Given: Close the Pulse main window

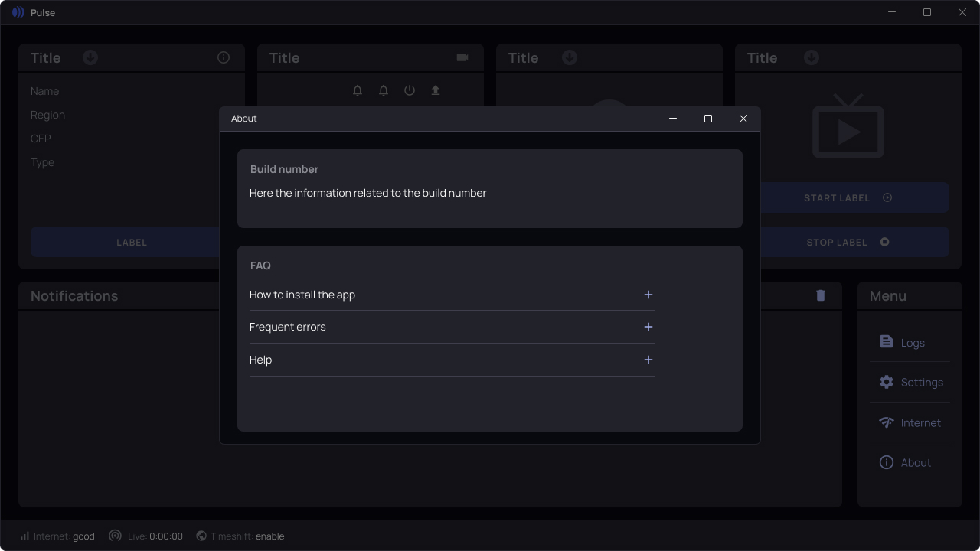Looking at the screenshot, I should [x=962, y=12].
